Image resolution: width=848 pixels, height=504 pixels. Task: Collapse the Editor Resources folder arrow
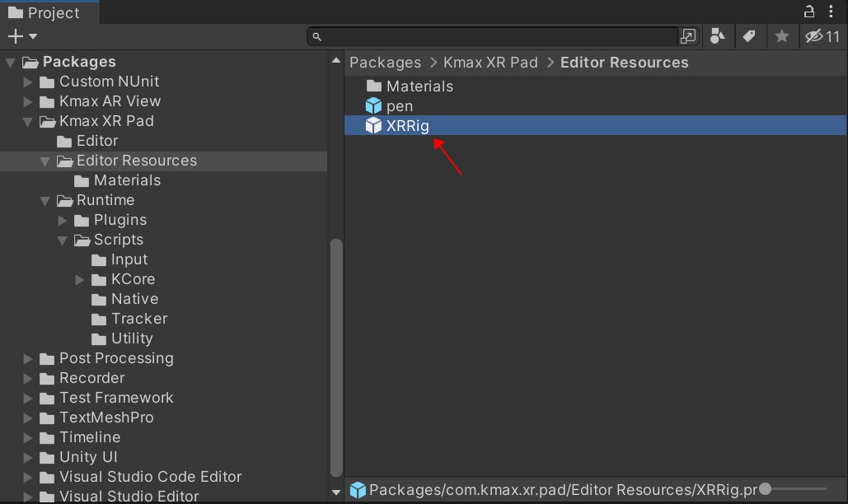pyautogui.click(x=45, y=161)
